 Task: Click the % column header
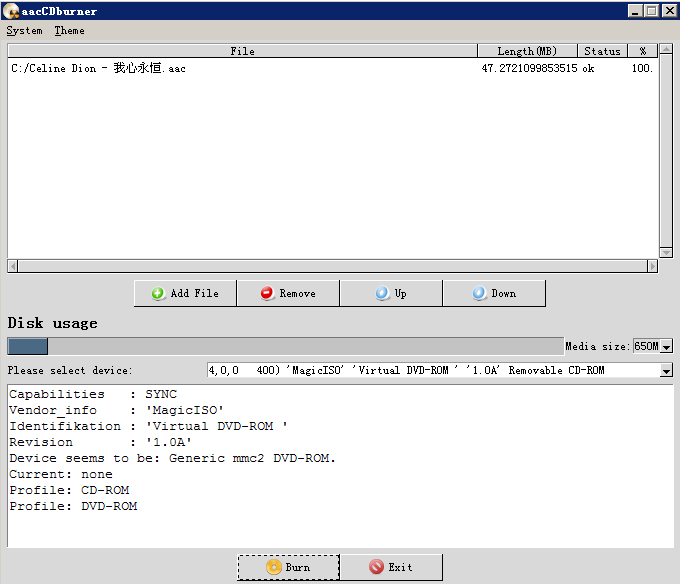643,51
